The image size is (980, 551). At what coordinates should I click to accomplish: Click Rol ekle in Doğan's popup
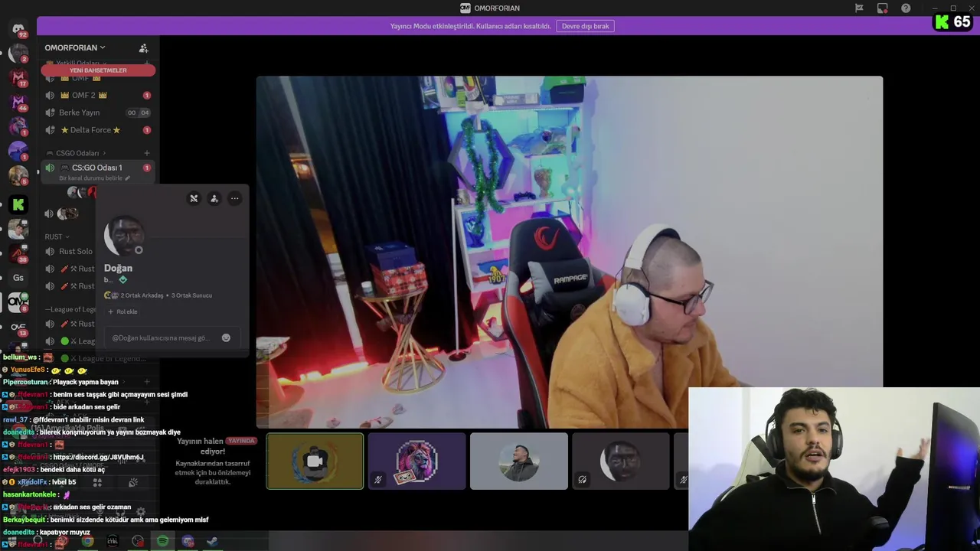(x=122, y=311)
